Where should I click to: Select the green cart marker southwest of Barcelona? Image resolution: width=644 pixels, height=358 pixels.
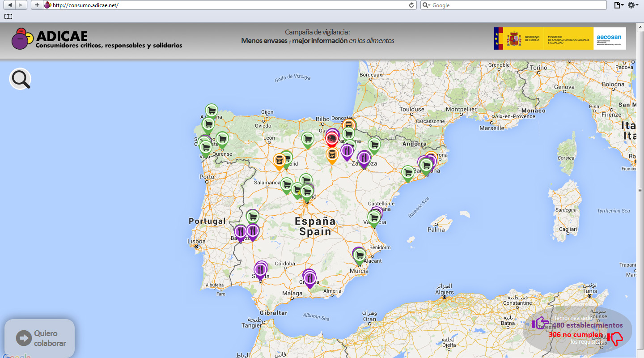tap(407, 173)
